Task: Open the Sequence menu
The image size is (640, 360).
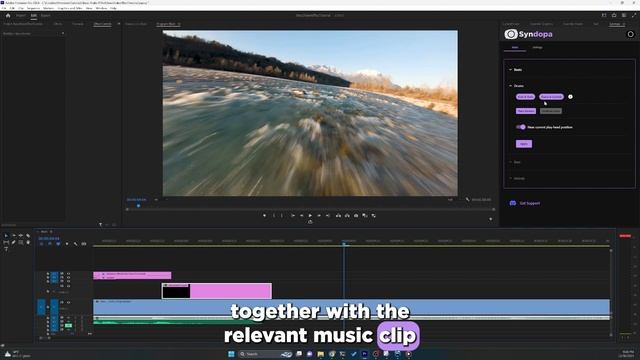Action: point(33,8)
